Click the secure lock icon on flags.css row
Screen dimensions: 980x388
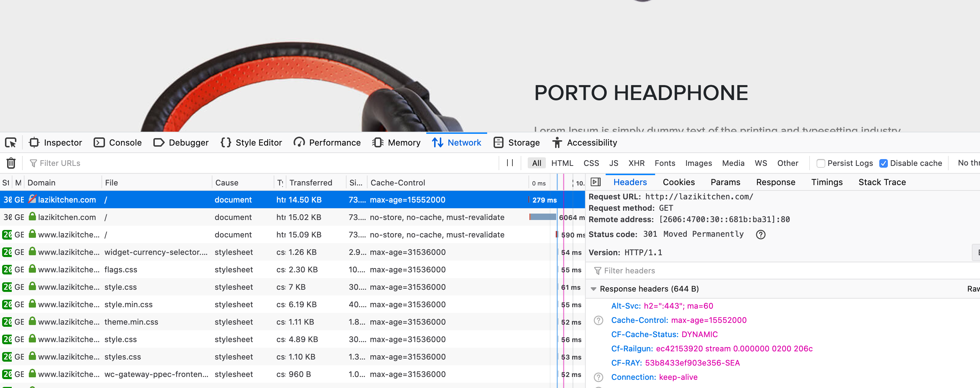tap(32, 269)
